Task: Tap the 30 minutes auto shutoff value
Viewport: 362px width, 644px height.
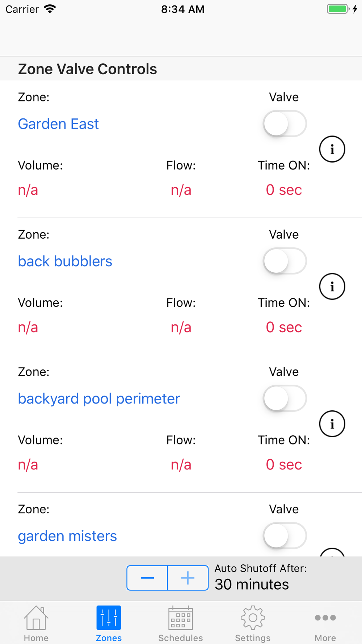Action: 252,584
